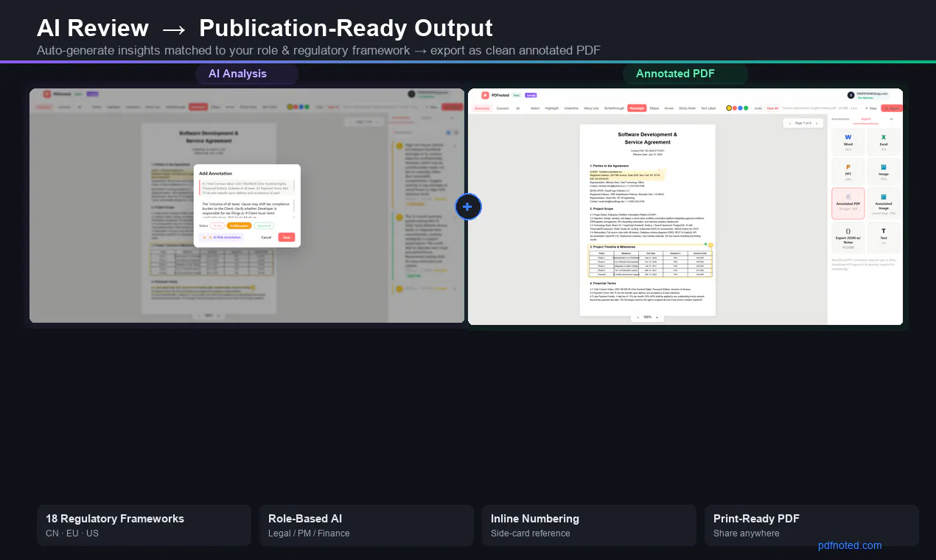Pick the Ellipse tool in right toolbar
This screenshot has width=936, height=560.
(x=654, y=108)
